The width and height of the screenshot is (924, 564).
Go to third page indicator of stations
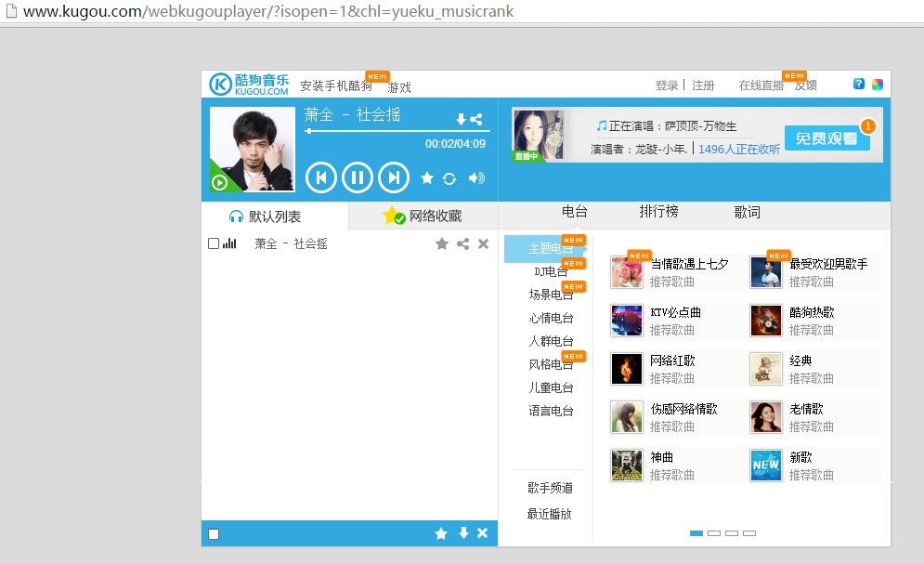tap(732, 533)
